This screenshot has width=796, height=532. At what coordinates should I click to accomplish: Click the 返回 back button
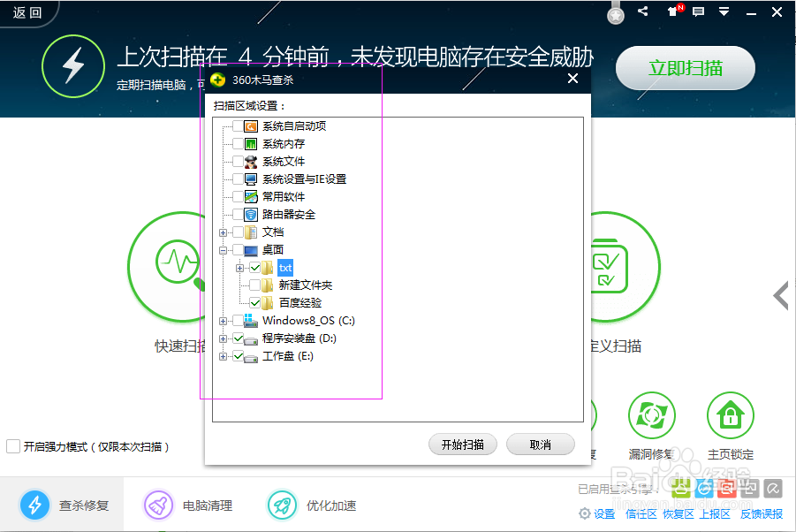pyautogui.click(x=27, y=12)
